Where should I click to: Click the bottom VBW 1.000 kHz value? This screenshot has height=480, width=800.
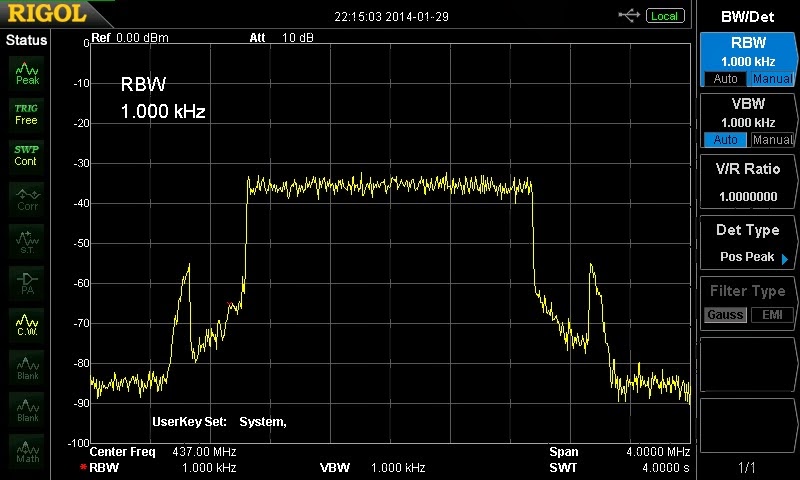(398, 467)
